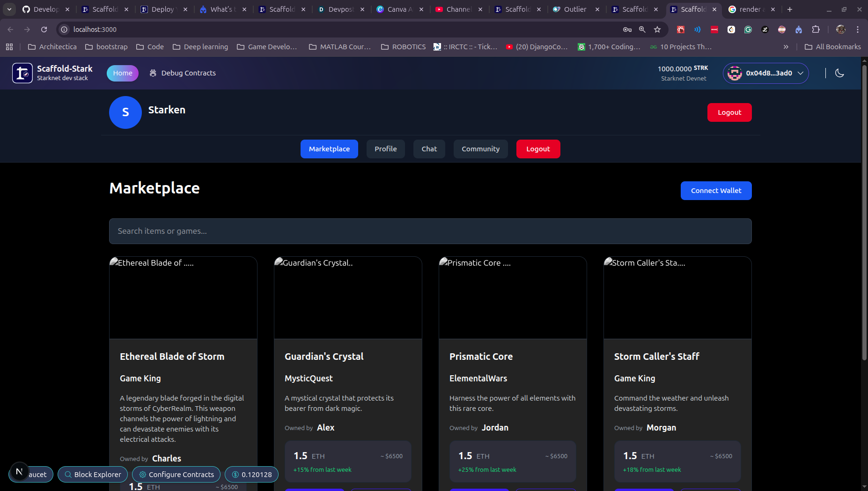Open the Code bookmark folder
Screen dimensions: 868x491
(x=150, y=47)
